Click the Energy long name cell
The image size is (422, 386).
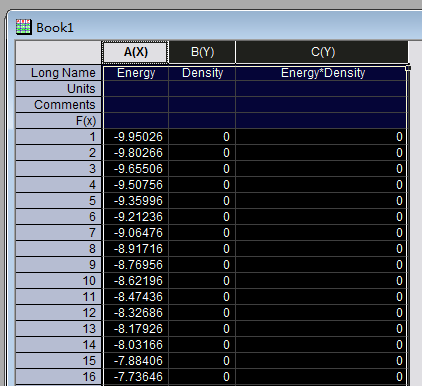coord(136,73)
